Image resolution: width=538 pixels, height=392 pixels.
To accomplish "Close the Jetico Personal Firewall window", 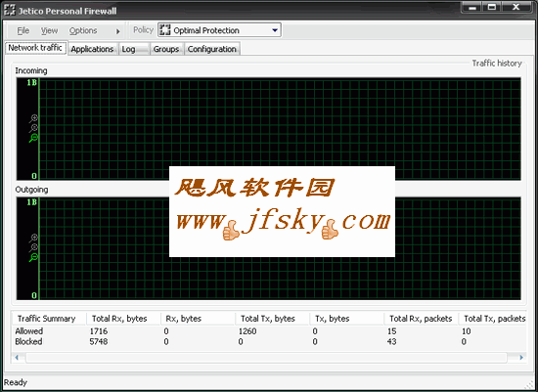I will [x=516, y=7].
